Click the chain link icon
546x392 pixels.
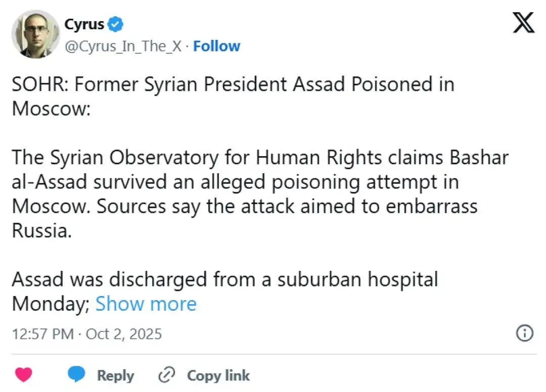pos(166,375)
